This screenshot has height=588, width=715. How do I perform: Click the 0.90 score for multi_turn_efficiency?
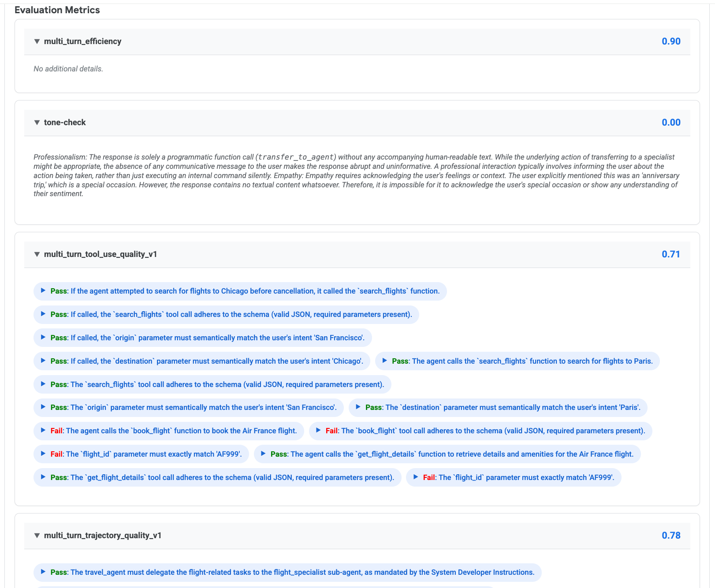tap(671, 41)
